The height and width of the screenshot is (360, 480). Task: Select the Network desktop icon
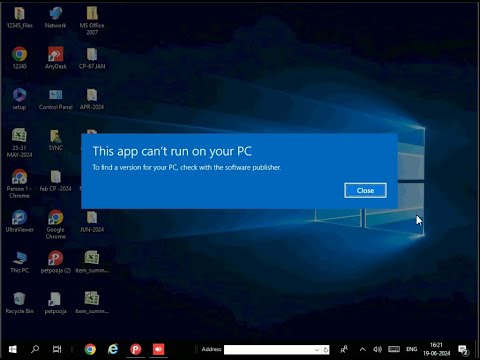(x=55, y=17)
